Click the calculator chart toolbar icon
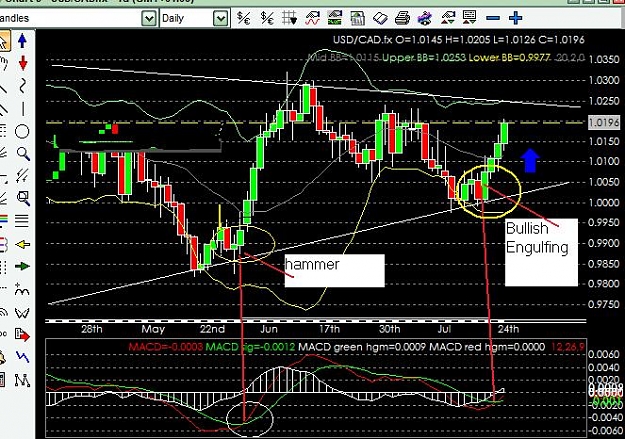 click(x=358, y=18)
